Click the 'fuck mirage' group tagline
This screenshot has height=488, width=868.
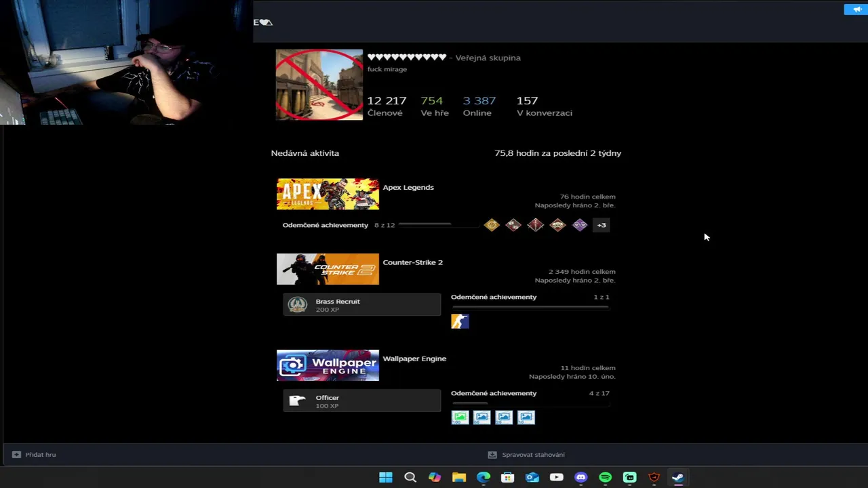pyautogui.click(x=387, y=69)
